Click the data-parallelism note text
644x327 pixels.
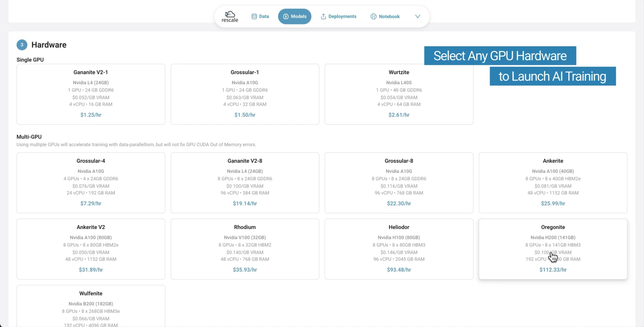[x=136, y=144]
